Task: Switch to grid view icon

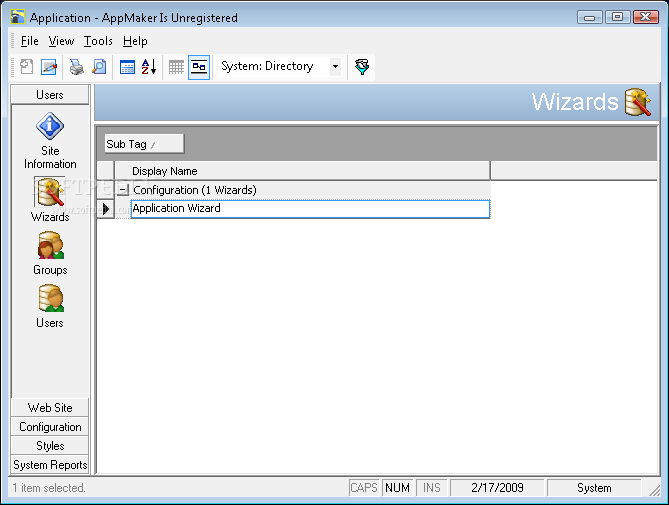Action: click(x=176, y=67)
